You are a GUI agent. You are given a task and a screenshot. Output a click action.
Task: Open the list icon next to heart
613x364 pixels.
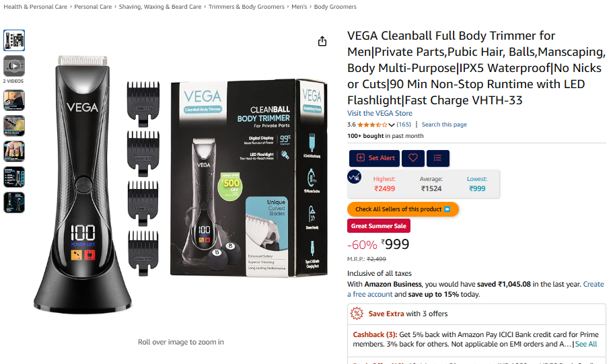tap(437, 158)
